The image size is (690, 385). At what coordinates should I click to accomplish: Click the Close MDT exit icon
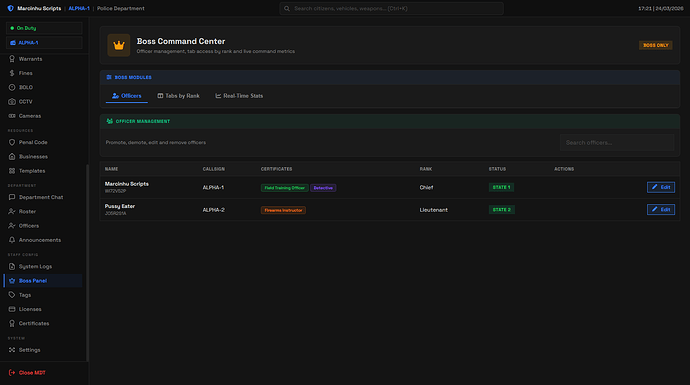[x=12, y=373]
